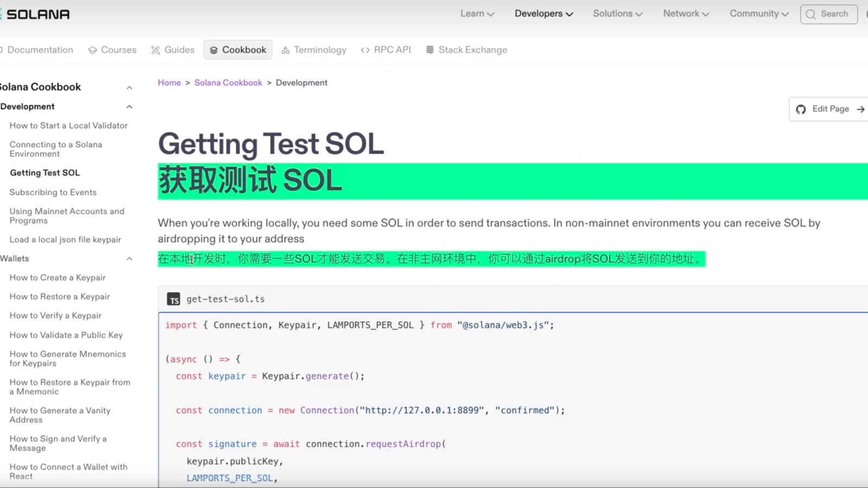Click the Courses graduation cap icon

click(93, 50)
